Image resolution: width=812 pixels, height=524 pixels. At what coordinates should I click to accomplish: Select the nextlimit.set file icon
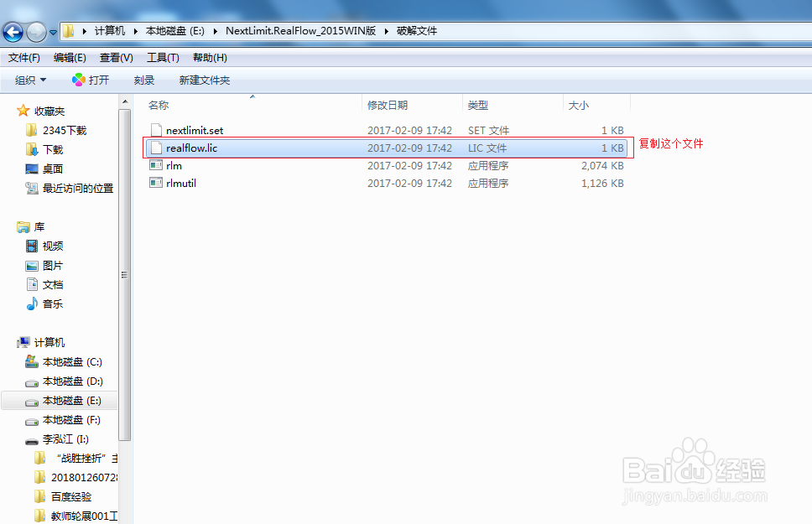(x=156, y=130)
